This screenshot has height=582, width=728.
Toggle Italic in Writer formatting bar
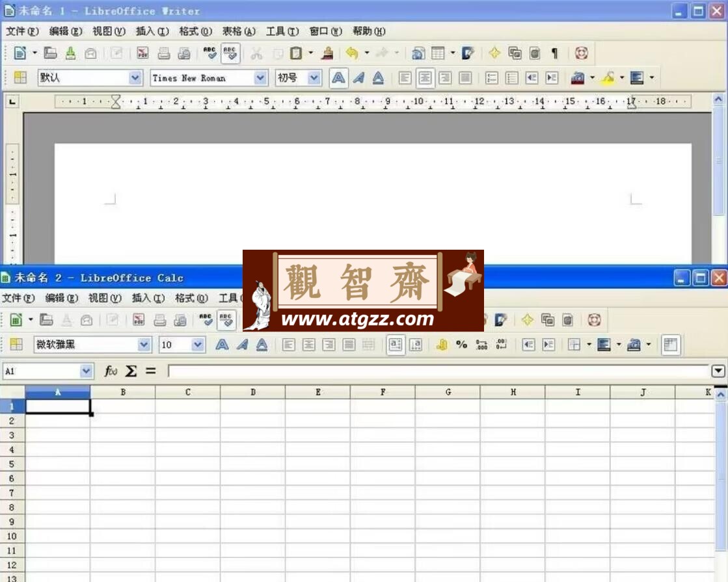[x=358, y=77]
